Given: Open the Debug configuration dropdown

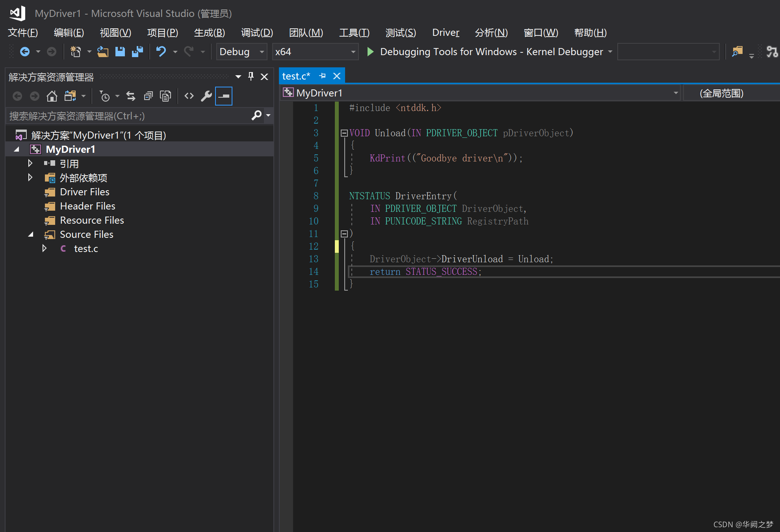Looking at the screenshot, I should 262,52.
